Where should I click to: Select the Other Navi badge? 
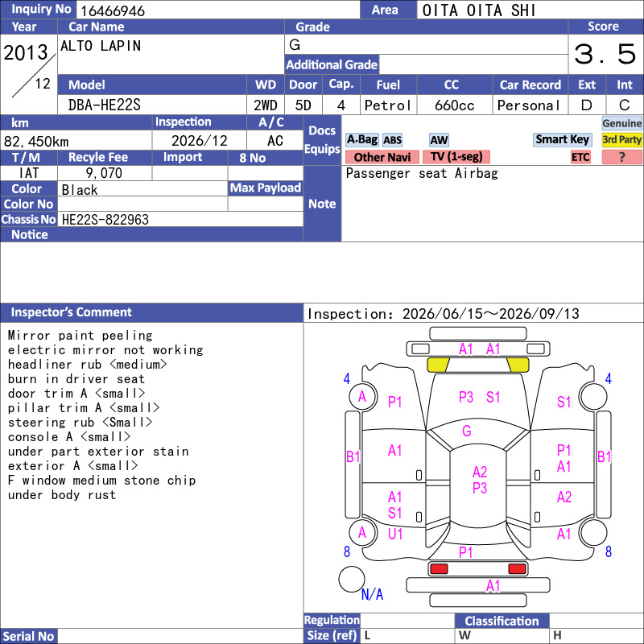[382, 157]
